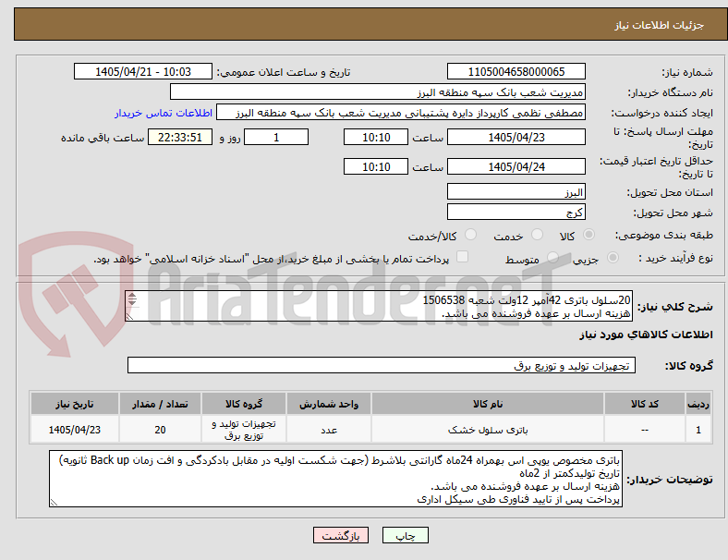Click the resize grip of buyer notes box
The width and height of the screenshot is (728, 560).
click(54, 503)
